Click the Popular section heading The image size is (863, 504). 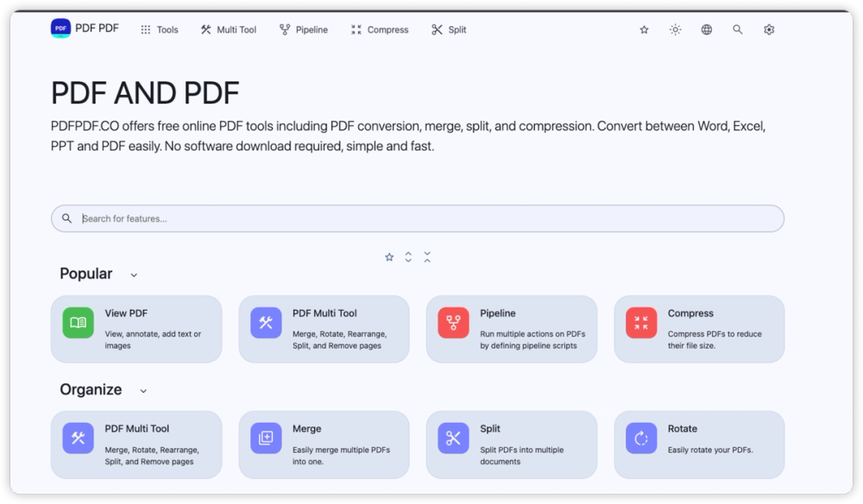(85, 274)
